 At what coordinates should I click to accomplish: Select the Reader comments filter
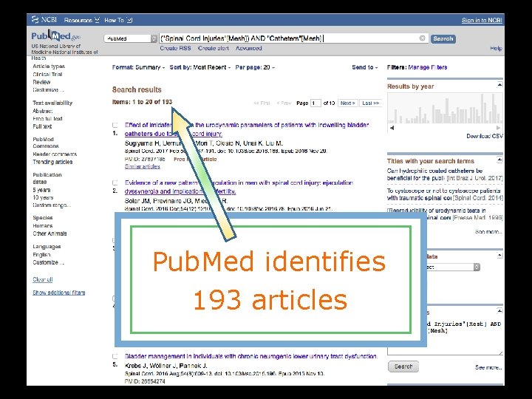[x=55, y=154]
